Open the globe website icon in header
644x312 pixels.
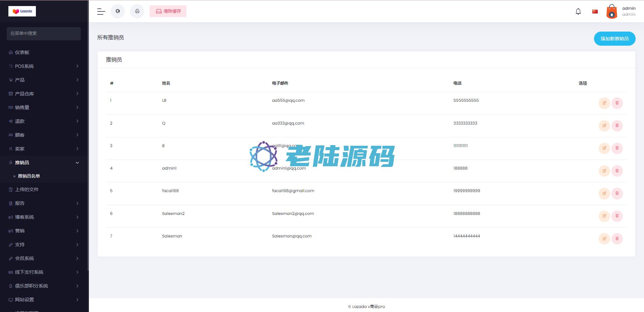(118, 11)
